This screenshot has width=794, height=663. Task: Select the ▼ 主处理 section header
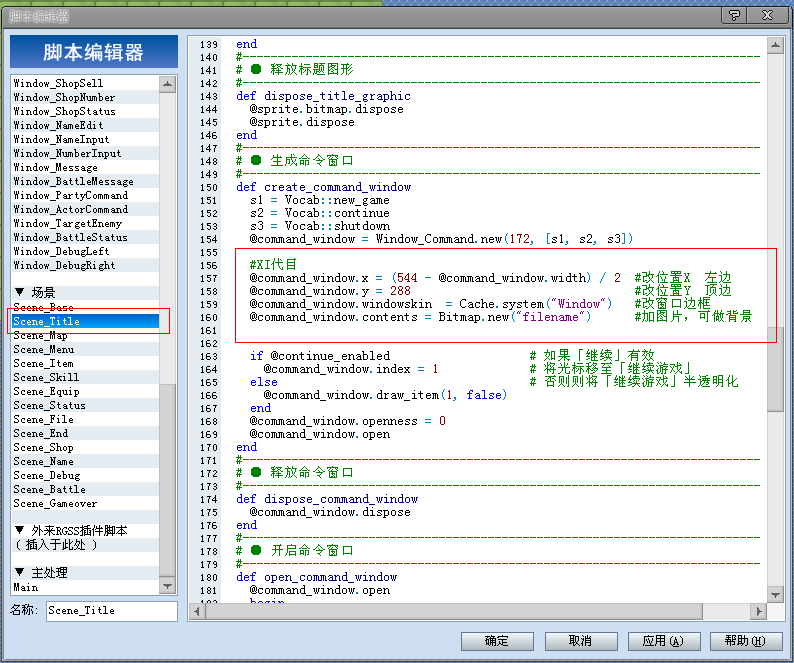85,573
